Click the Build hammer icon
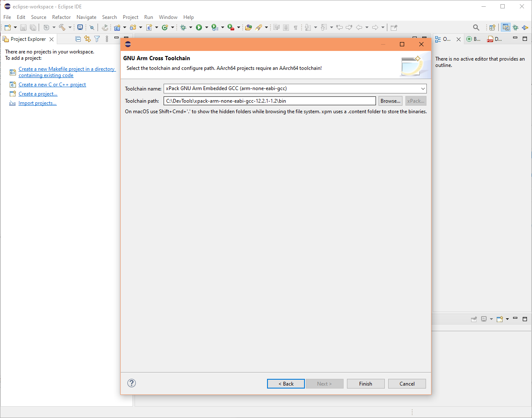The image size is (532, 418). [x=62, y=27]
